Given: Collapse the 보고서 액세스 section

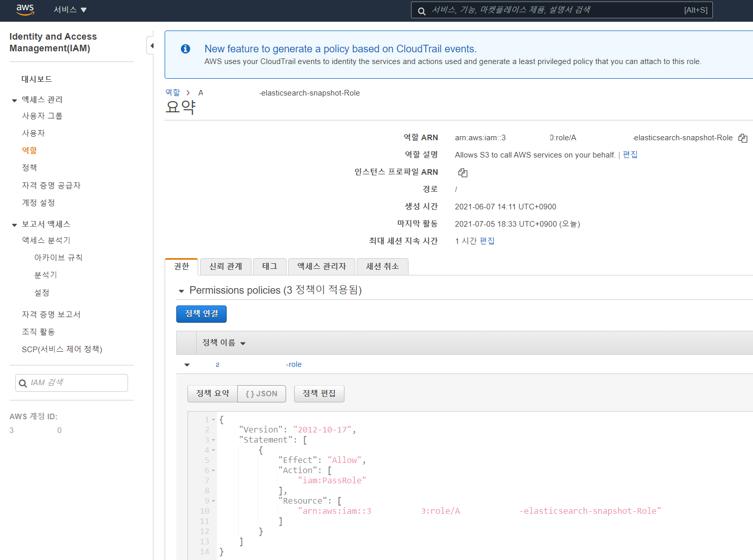Looking at the screenshot, I should pyautogui.click(x=14, y=225).
